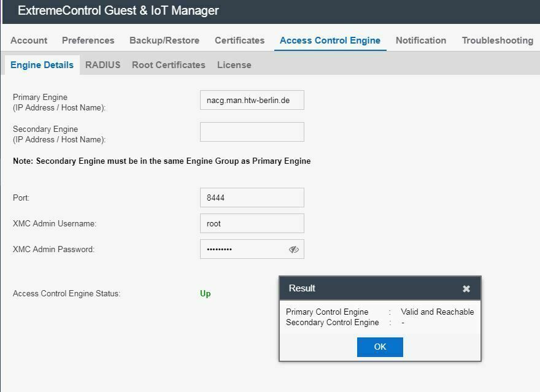
Task: Click the Port input field
Action: point(252,198)
